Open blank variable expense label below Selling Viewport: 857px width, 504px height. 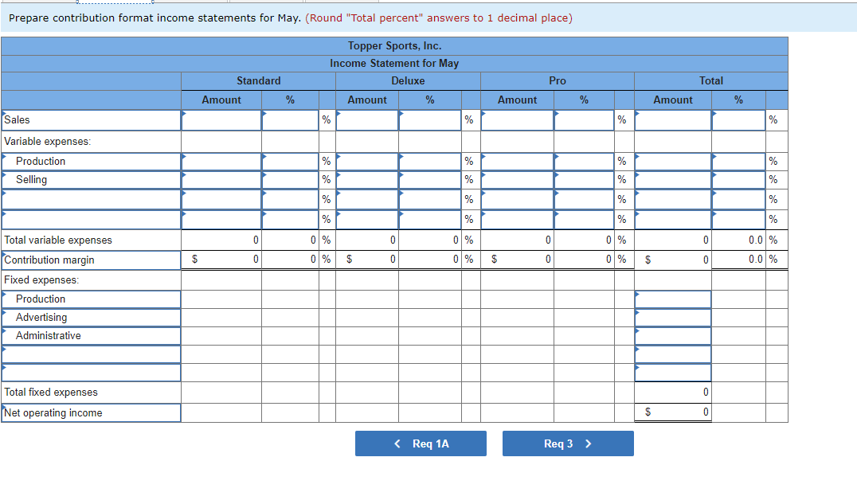91,200
